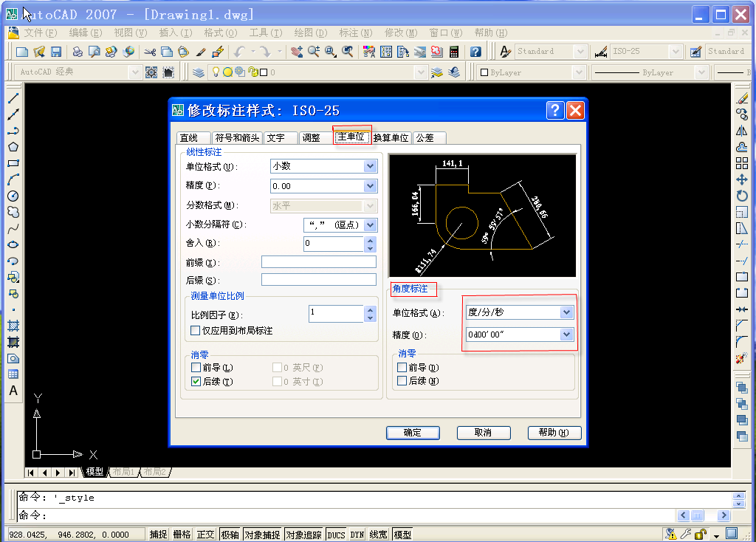Click the Plot printer icon
Viewport: 756px width, 542px height.
77,52
